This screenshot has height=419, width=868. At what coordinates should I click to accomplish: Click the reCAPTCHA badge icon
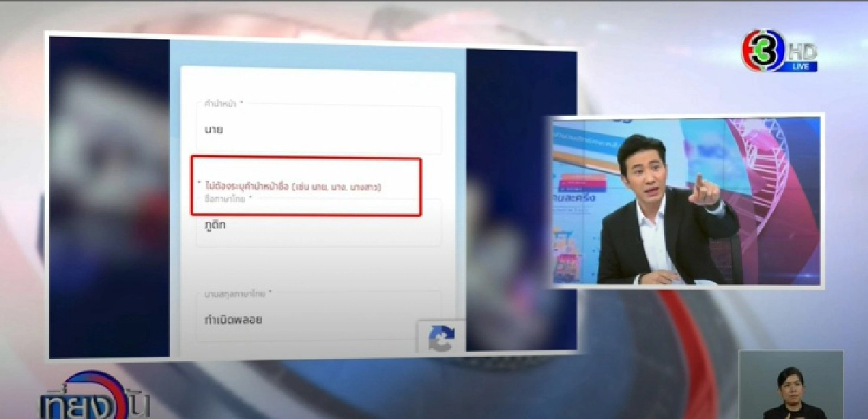tap(441, 337)
